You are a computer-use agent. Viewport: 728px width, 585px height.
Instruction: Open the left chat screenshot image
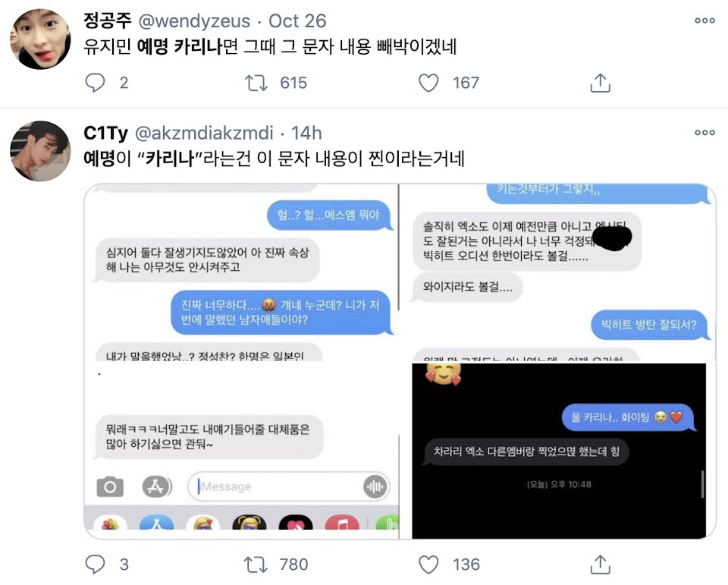click(241, 361)
